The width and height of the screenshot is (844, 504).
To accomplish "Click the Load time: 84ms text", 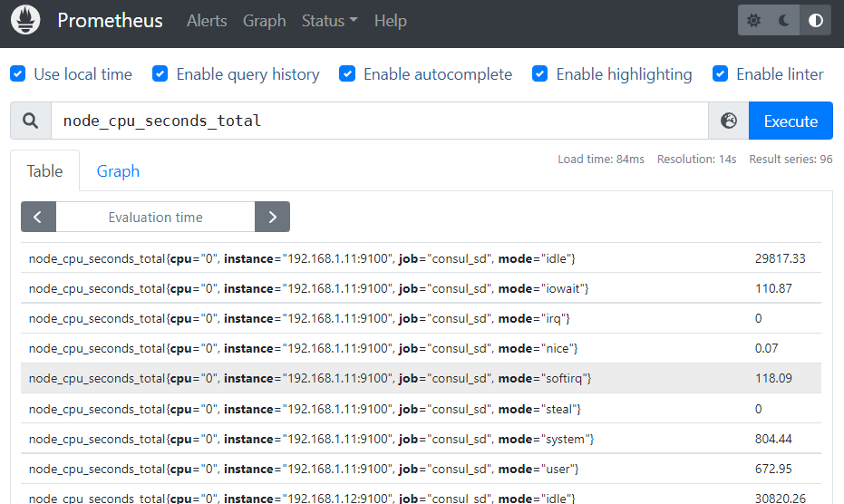I will tap(601, 160).
